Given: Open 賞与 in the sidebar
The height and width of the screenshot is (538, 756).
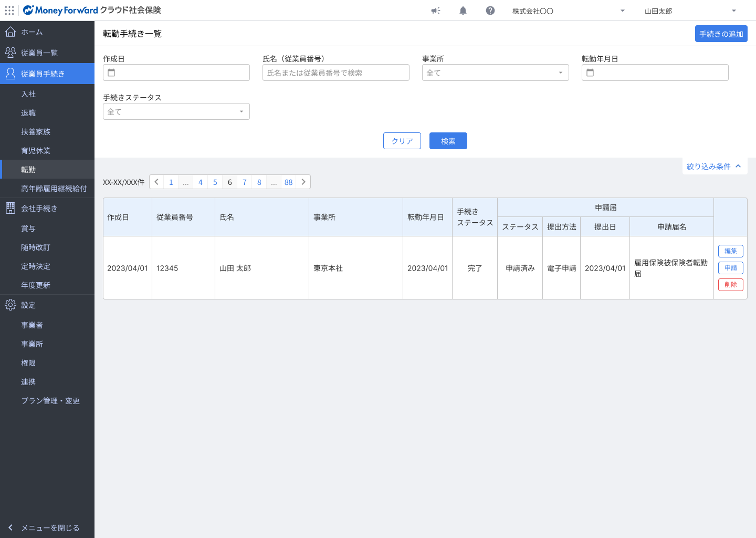Looking at the screenshot, I should click(47, 229).
